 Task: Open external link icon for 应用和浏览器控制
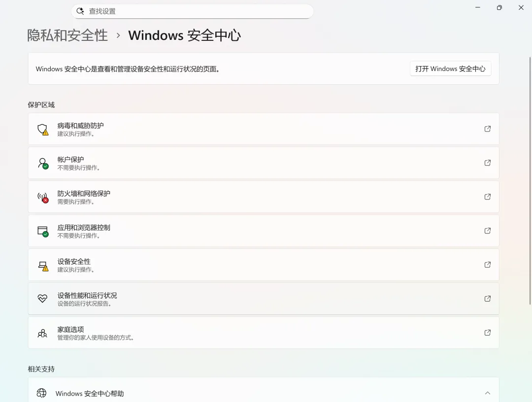tap(488, 231)
